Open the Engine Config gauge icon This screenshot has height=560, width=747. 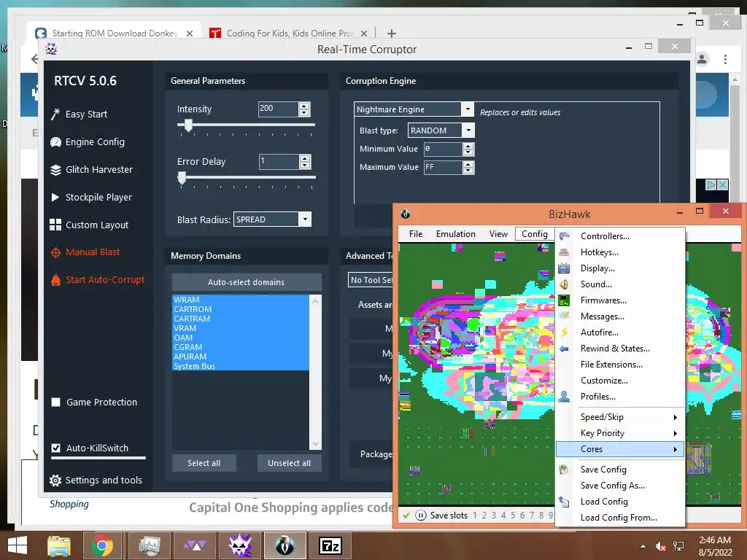coord(55,142)
